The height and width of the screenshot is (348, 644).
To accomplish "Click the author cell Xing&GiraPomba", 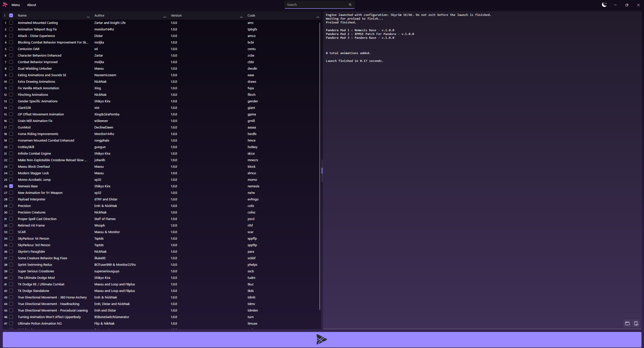I will pyautogui.click(x=107, y=114).
